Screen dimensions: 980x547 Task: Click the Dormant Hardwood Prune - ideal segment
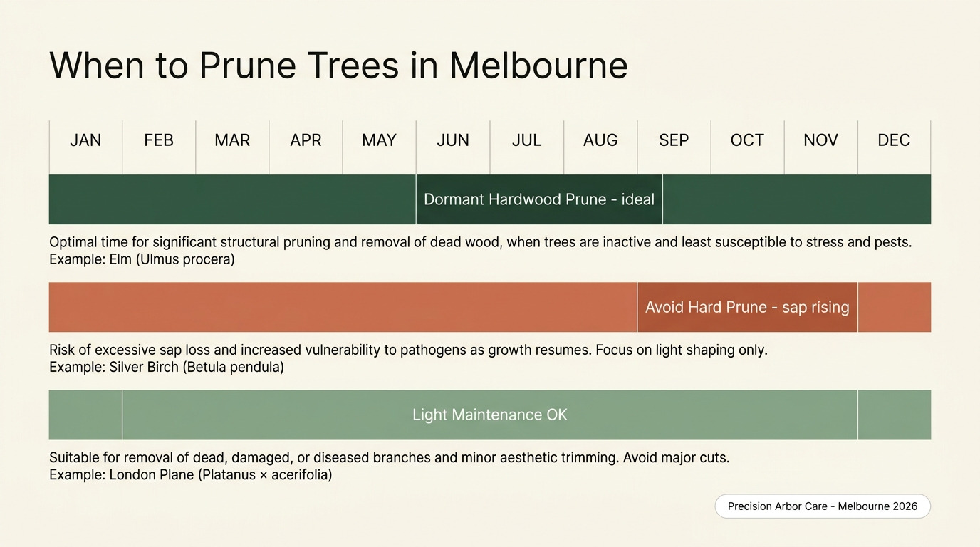pyautogui.click(x=539, y=199)
